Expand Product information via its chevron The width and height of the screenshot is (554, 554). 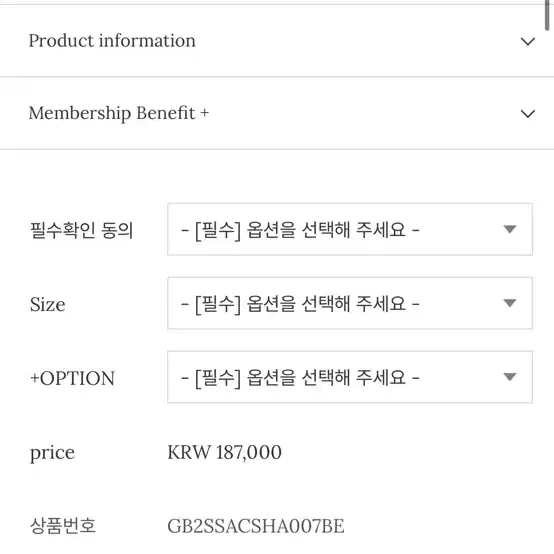tap(528, 42)
